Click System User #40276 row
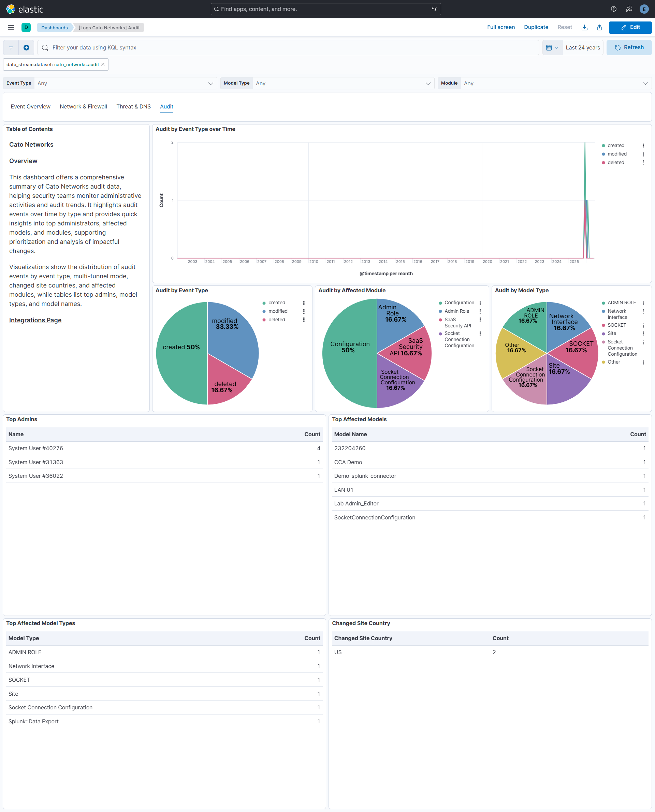This screenshot has width=655, height=812. coord(164,448)
